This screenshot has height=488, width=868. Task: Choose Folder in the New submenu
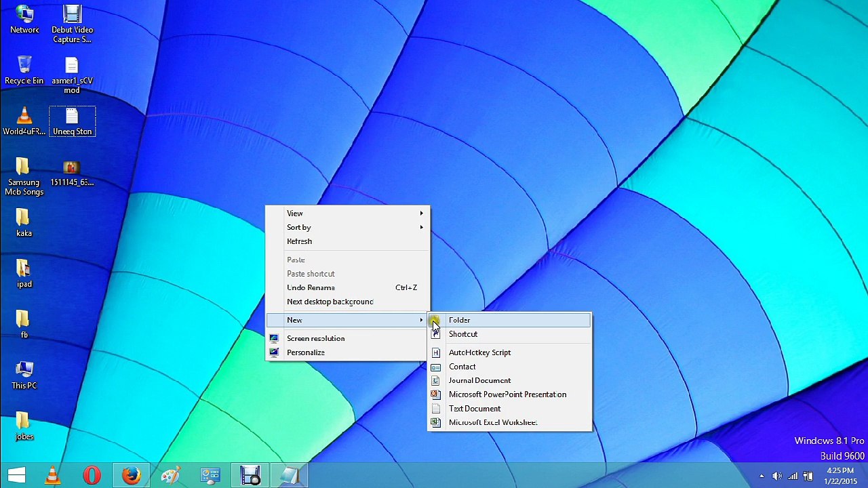[x=509, y=320]
